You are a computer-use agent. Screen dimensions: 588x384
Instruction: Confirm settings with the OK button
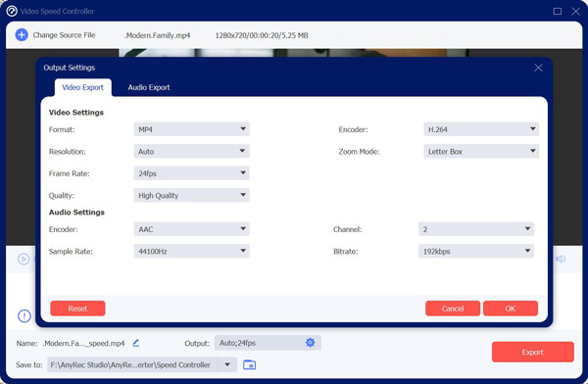point(511,309)
